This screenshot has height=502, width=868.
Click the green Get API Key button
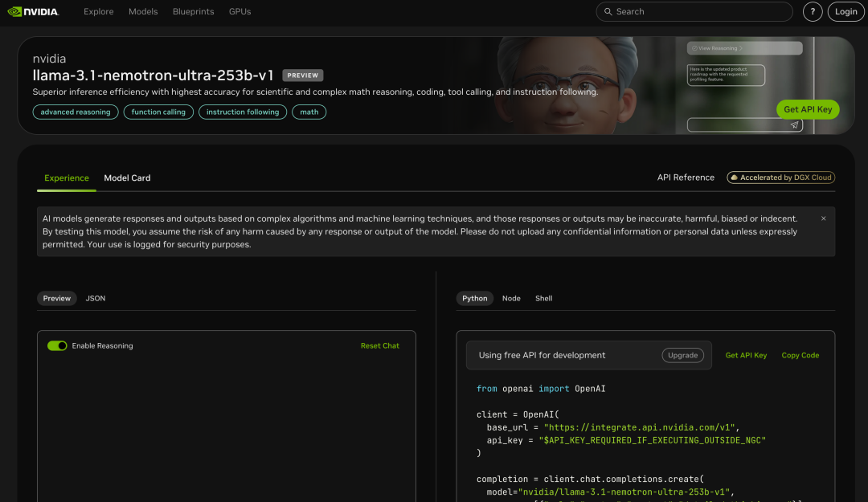(808, 109)
